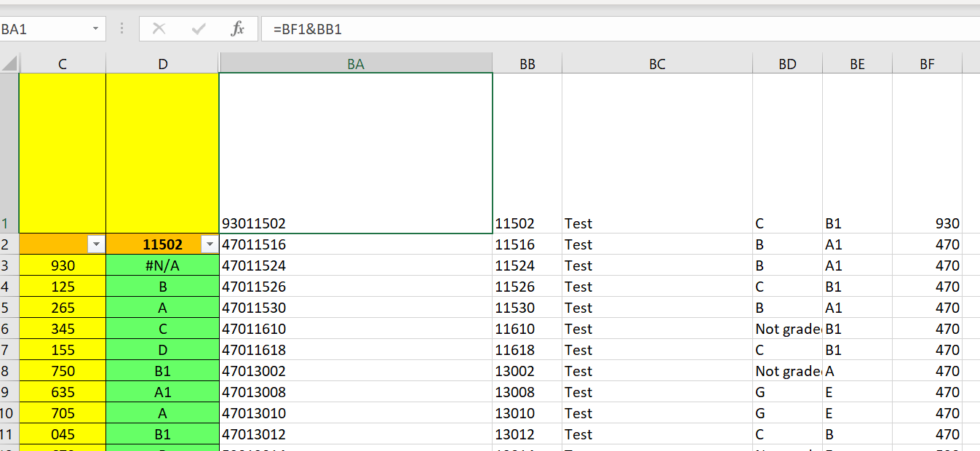This screenshot has height=451, width=980.
Task: Select column header D
Action: (162, 63)
